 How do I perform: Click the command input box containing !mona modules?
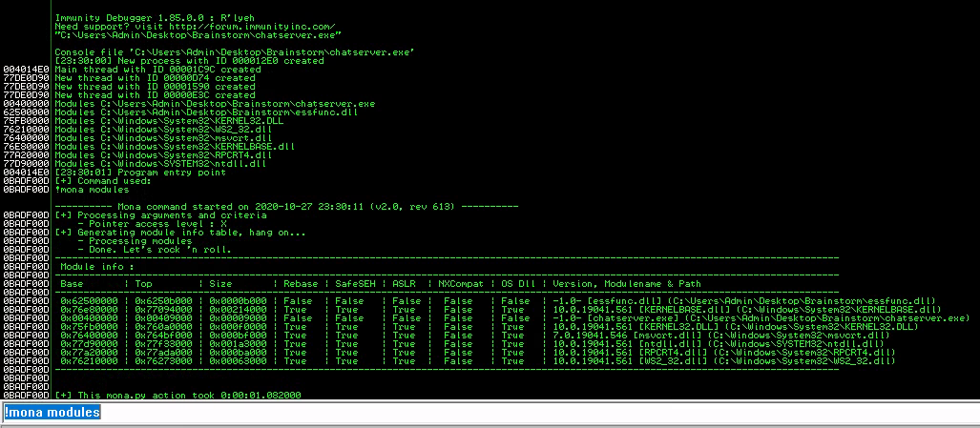point(477,413)
